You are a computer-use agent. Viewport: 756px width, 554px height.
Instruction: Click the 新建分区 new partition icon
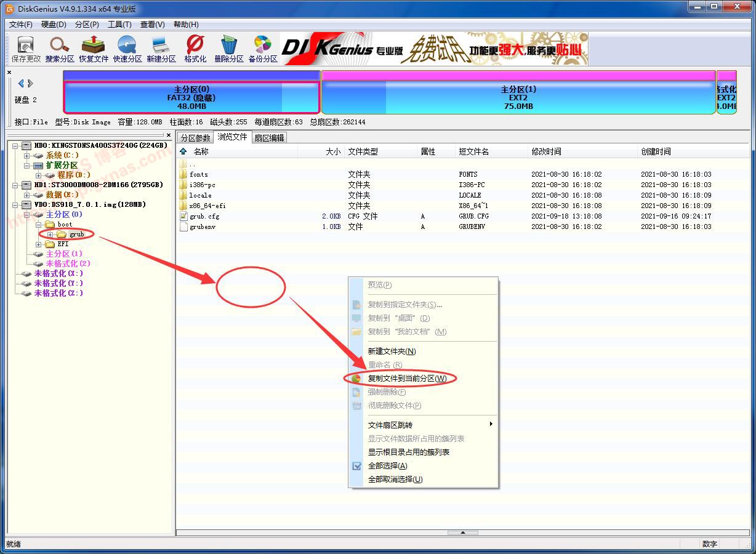tap(160, 48)
